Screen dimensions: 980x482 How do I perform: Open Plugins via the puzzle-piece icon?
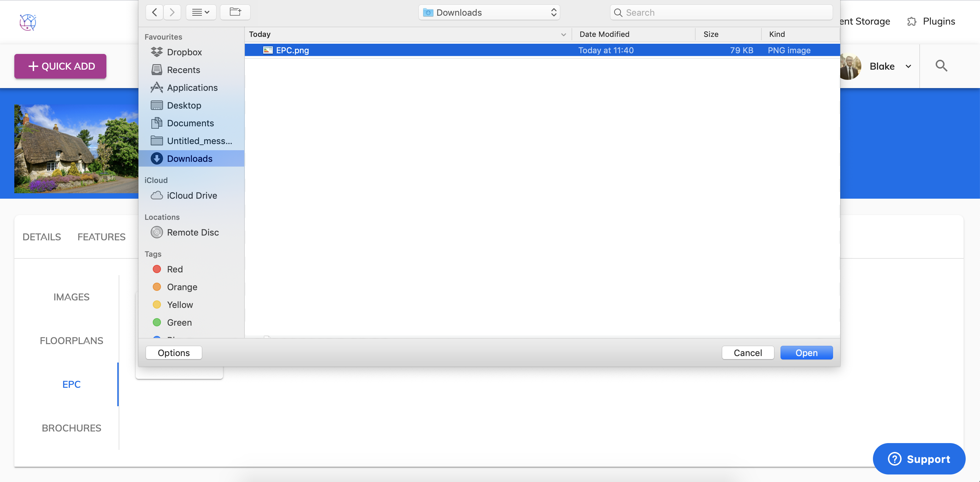pyautogui.click(x=912, y=21)
